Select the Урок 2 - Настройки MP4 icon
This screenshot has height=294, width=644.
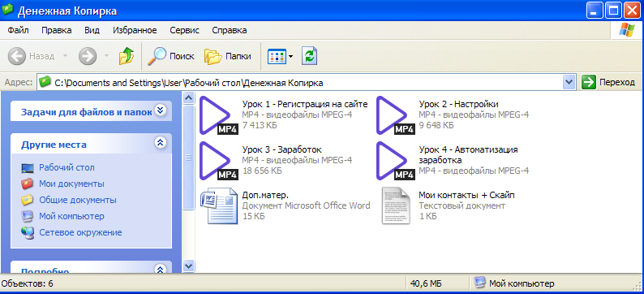pyautogui.click(x=396, y=115)
